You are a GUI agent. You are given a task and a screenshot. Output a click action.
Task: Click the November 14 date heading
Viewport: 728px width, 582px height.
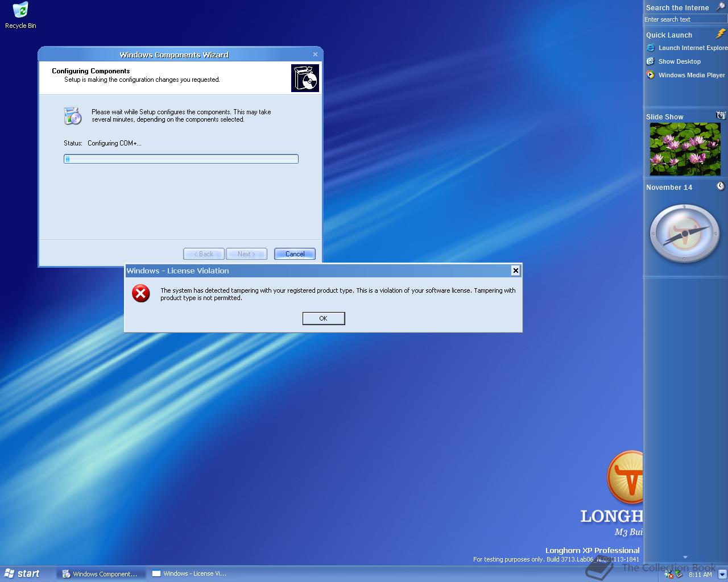point(669,187)
